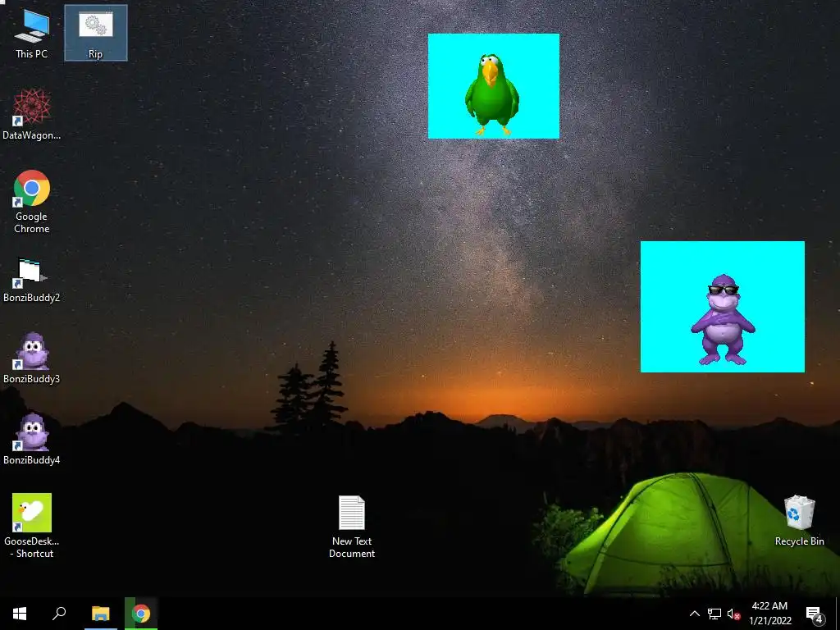Viewport: 840px width, 630px height.
Task: Click the green Peedy parrot character
Action: pyautogui.click(x=491, y=94)
